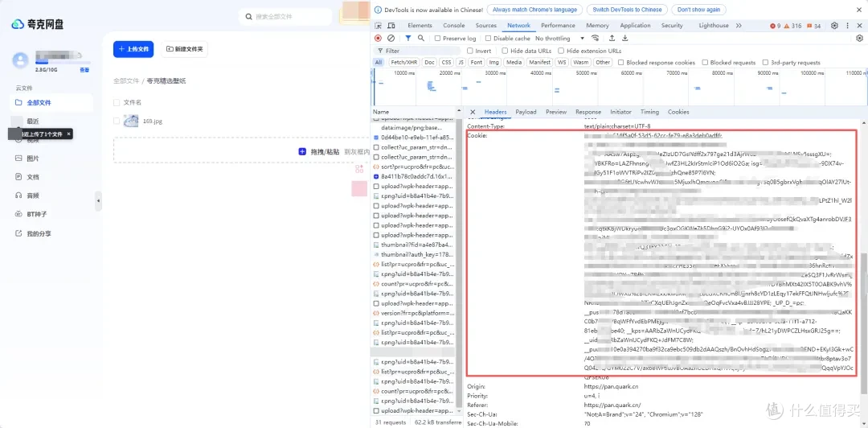
Task: Open network conditions (wifi icon)
Action: click(596, 39)
